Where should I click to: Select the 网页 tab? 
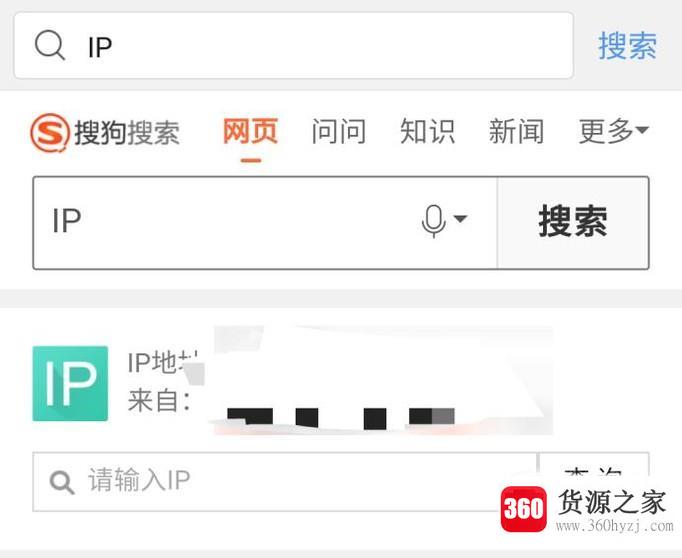251,131
